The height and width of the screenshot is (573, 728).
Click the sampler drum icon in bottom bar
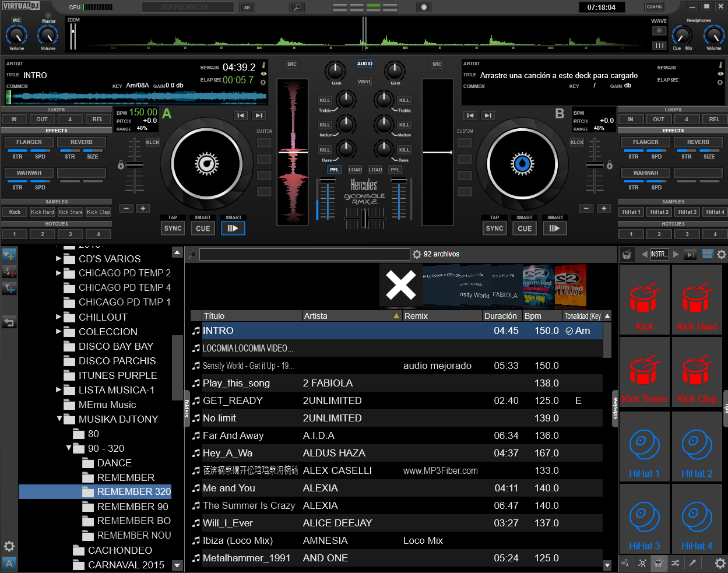click(x=658, y=563)
